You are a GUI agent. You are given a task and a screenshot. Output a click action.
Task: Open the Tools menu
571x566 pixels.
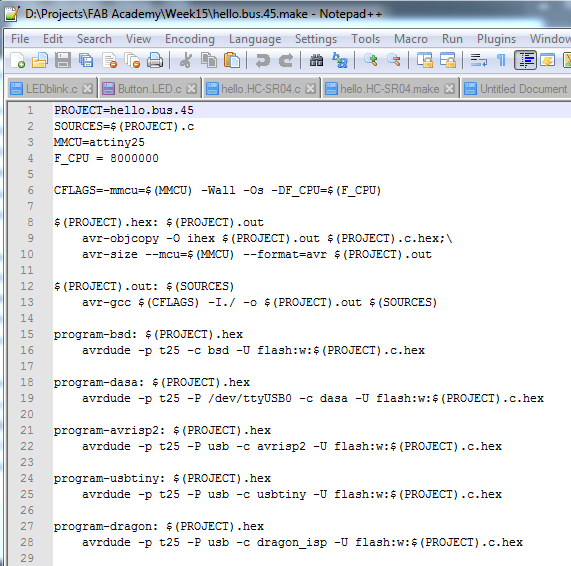(365, 39)
